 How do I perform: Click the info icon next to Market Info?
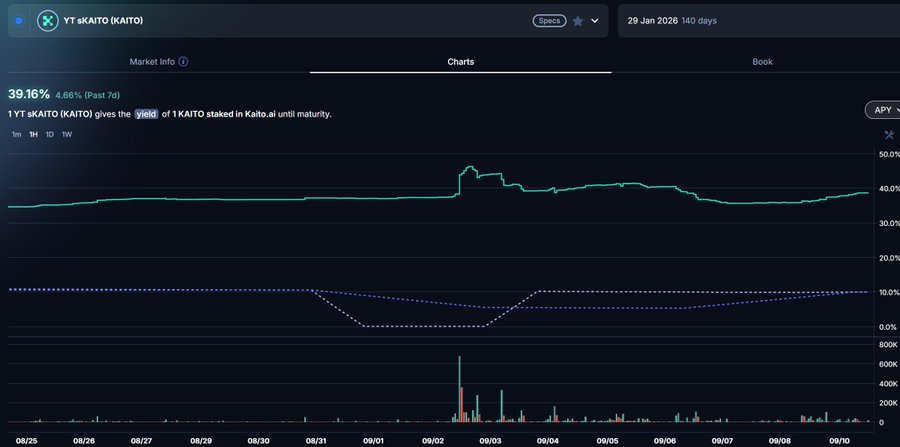coord(183,61)
